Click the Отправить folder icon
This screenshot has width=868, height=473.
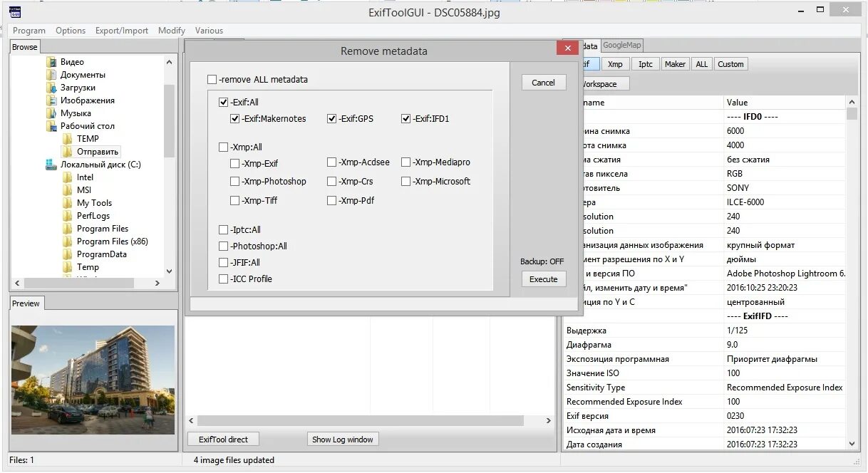pyautogui.click(x=68, y=152)
